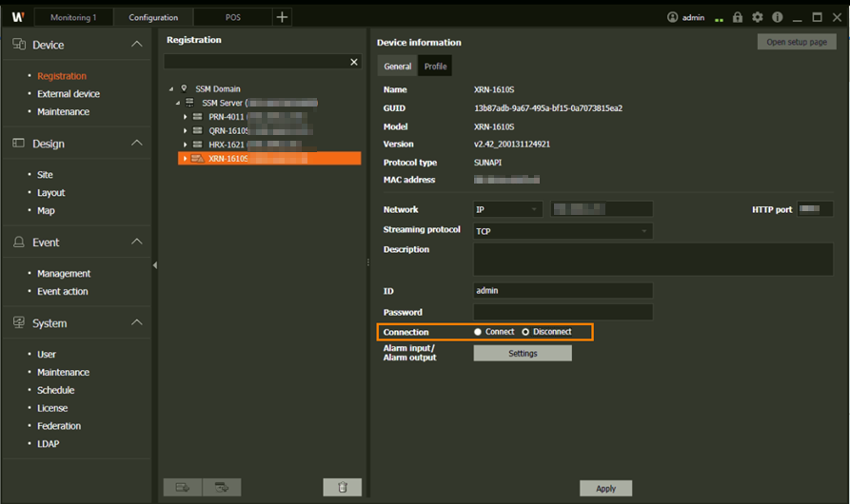This screenshot has width=850, height=504.
Task: Expand the selected XRN-1610S tree node
Action: [185, 159]
